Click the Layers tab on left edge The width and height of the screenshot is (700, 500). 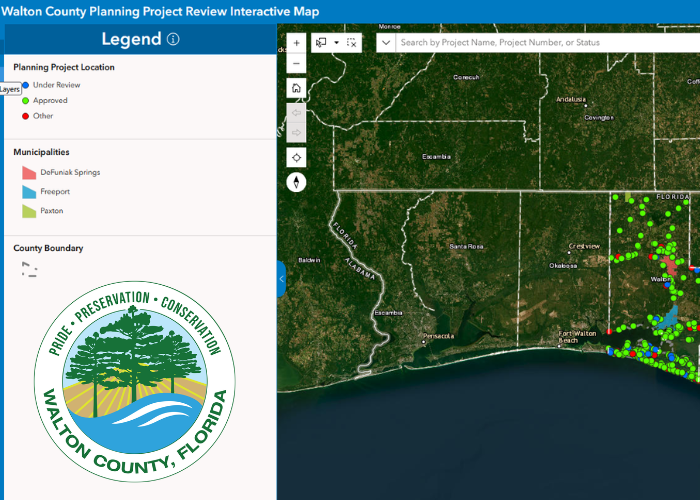click(x=9, y=89)
